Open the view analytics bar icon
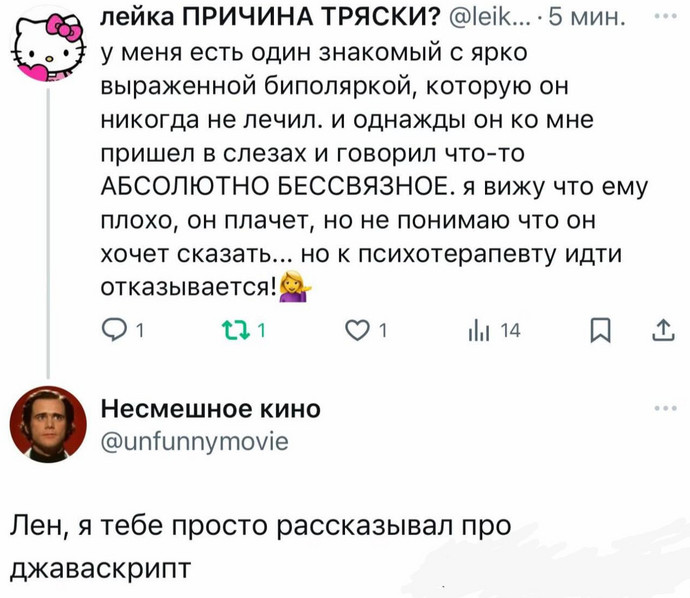The height and width of the screenshot is (598, 690). click(x=475, y=330)
